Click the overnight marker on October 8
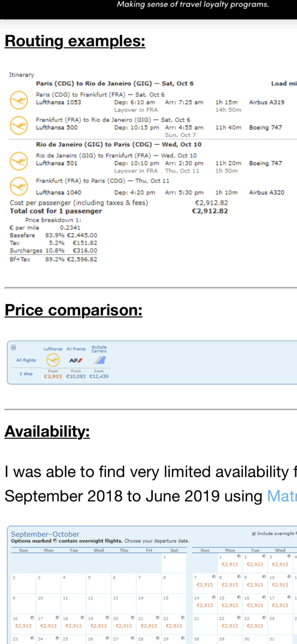 pos(239,577)
